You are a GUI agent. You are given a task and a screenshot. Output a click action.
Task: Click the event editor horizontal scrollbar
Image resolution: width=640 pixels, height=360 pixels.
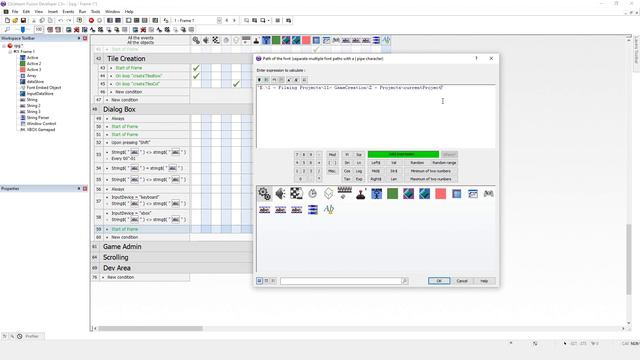coord(150,329)
